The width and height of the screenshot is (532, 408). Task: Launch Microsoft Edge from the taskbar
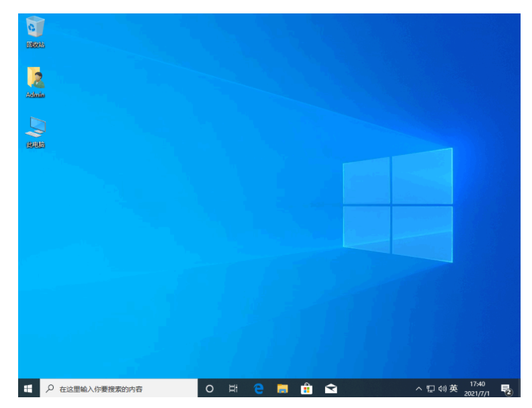259,389
